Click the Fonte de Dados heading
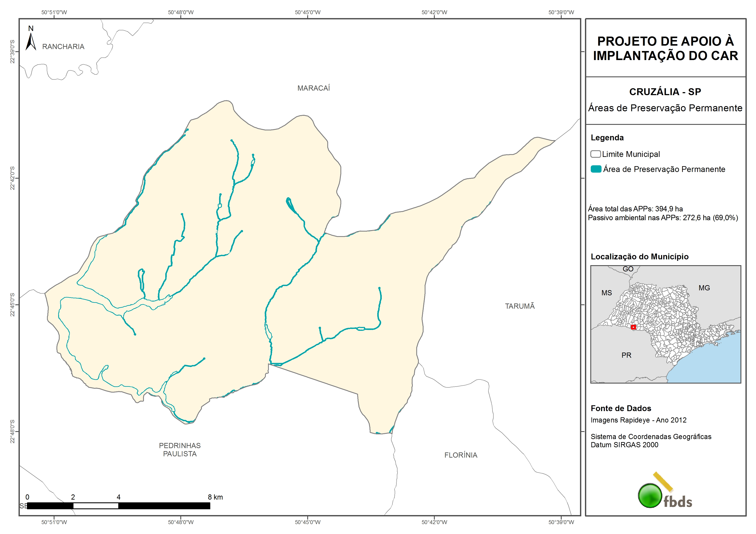 point(621,408)
